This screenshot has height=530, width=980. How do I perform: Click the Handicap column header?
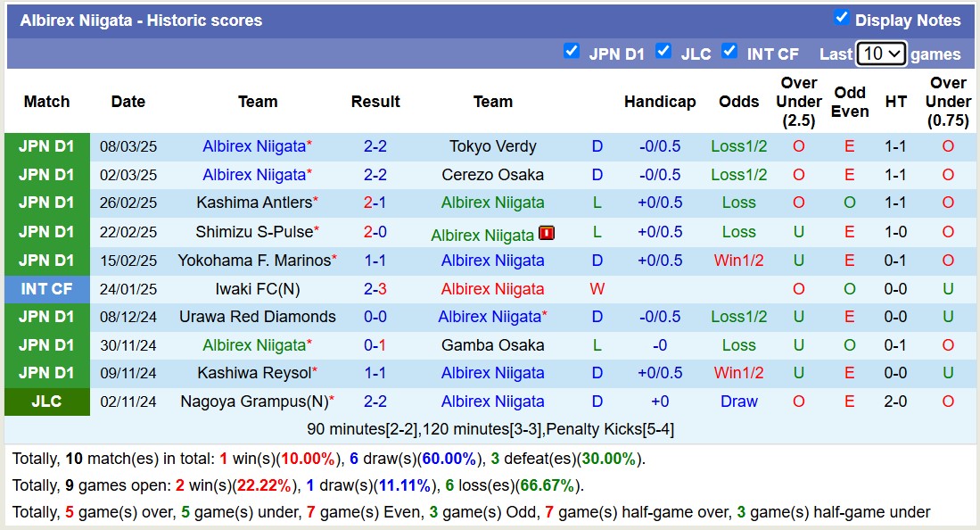tap(659, 102)
